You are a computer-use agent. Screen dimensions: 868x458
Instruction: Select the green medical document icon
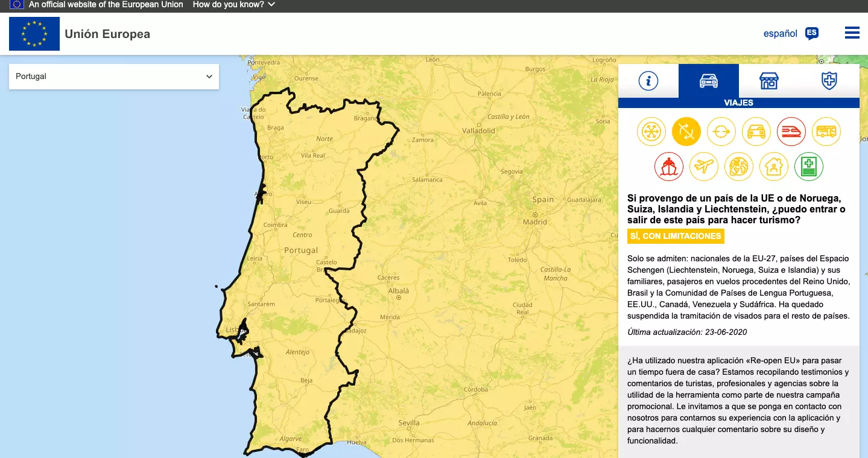(809, 167)
